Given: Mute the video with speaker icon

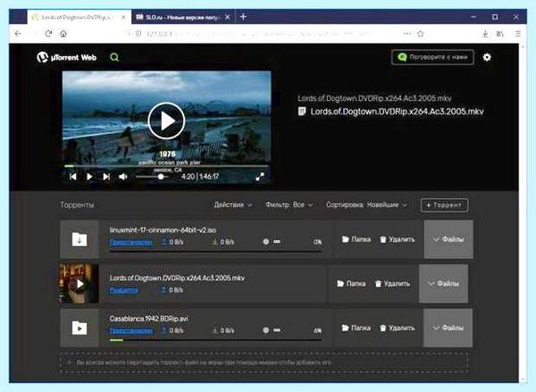Looking at the screenshot, I should 122,177.
